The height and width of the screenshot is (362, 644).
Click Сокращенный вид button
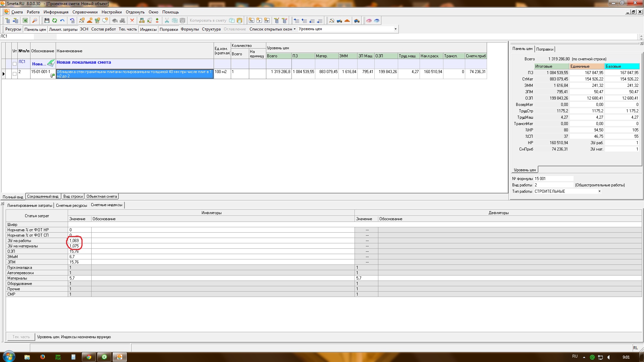point(43,196)
